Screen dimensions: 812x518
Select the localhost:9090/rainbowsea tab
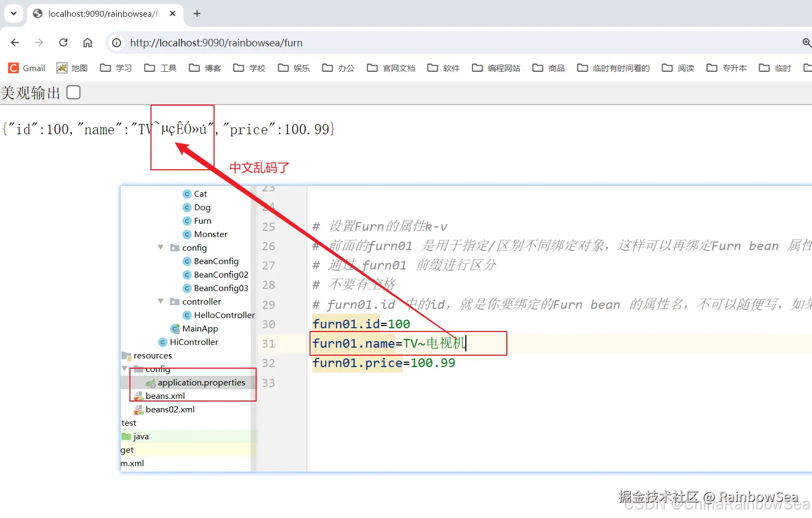click(x=105, y=13)
